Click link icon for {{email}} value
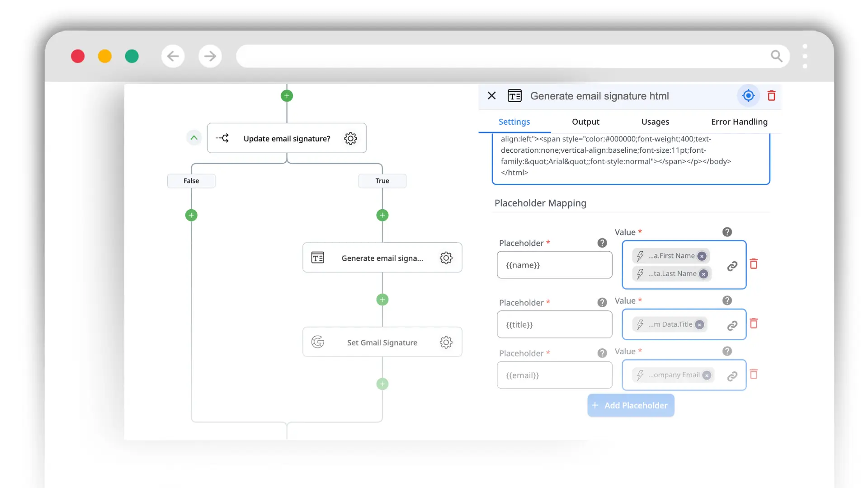Screen dimensions: 868x488 [x=732, y=376]
